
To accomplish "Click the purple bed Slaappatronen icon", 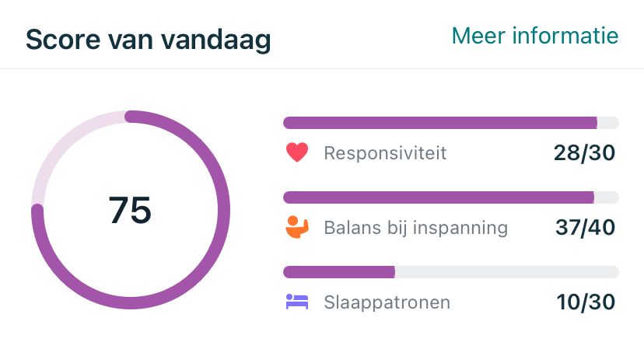I will [x=297, y=302].
